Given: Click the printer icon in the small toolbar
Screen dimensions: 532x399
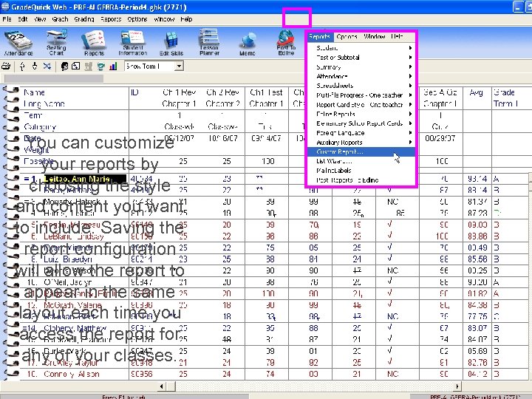Looking at the screenshot, I should (x=7, y=66).
